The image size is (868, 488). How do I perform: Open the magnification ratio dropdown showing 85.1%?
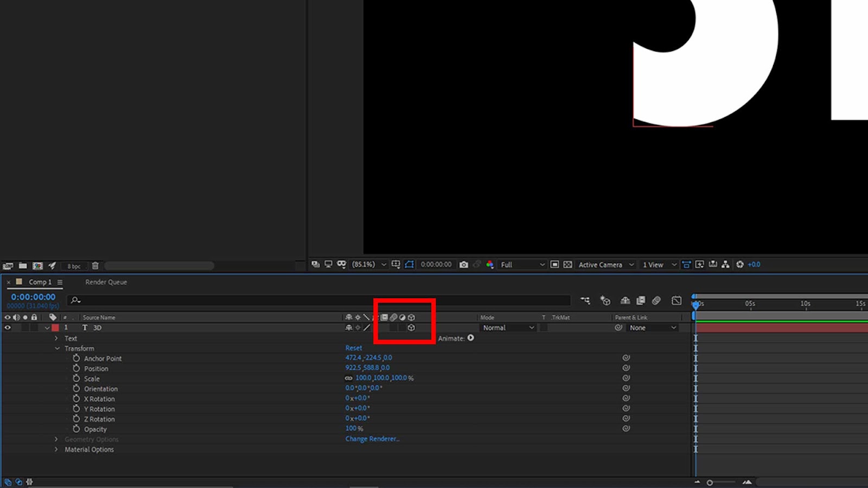coord(369,265)
